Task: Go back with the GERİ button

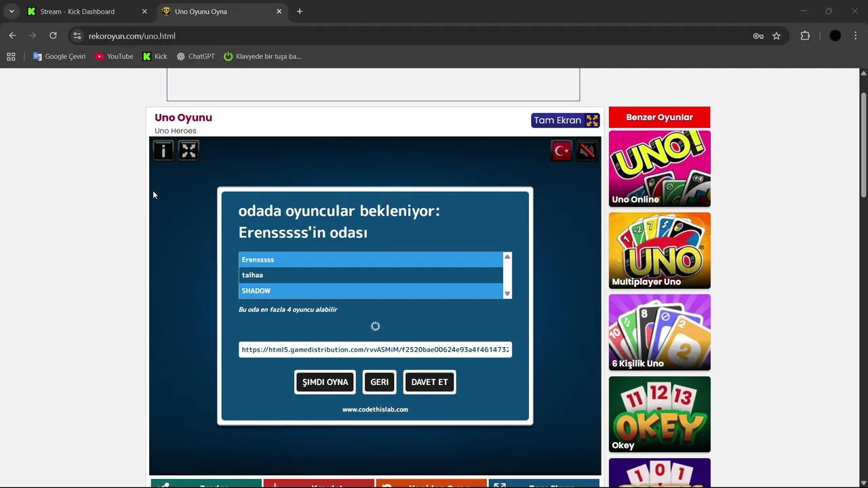Action: point(379,382)
